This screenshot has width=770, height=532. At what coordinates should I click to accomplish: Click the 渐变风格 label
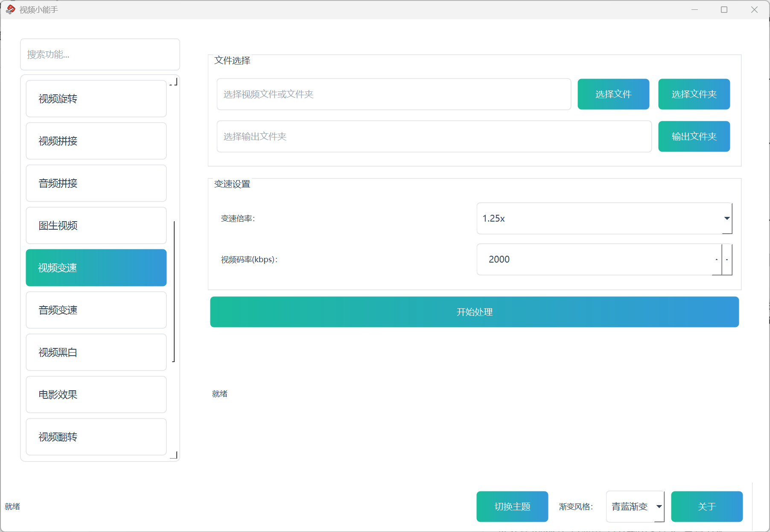[x=576, y=506]
